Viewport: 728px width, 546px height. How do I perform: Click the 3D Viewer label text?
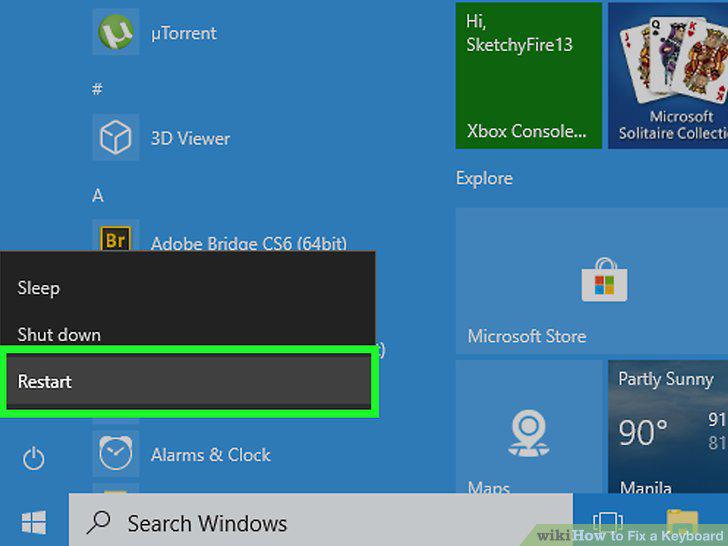tap(190, 138)
